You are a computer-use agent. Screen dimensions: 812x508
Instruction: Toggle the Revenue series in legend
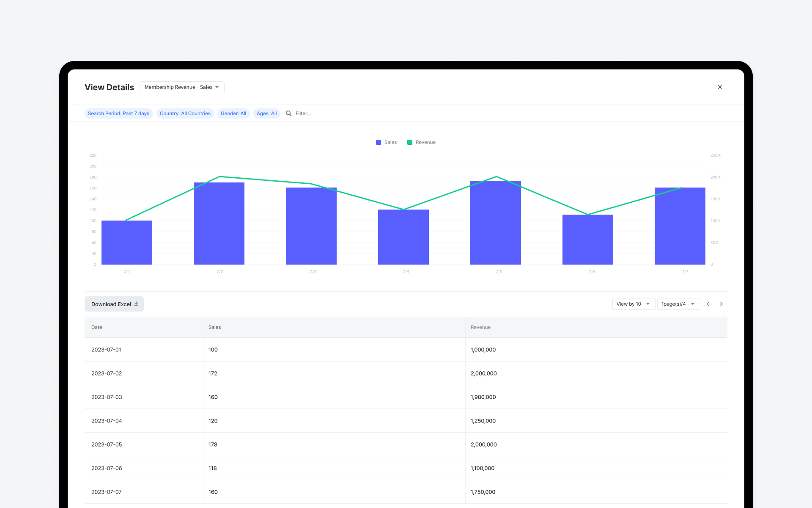421,142
